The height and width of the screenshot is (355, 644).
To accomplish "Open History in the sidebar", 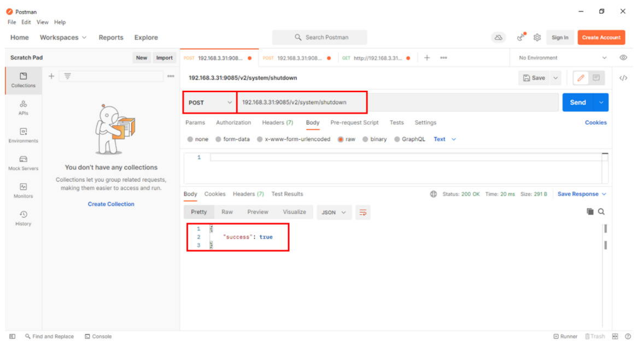I will click(x=23, y=217).
